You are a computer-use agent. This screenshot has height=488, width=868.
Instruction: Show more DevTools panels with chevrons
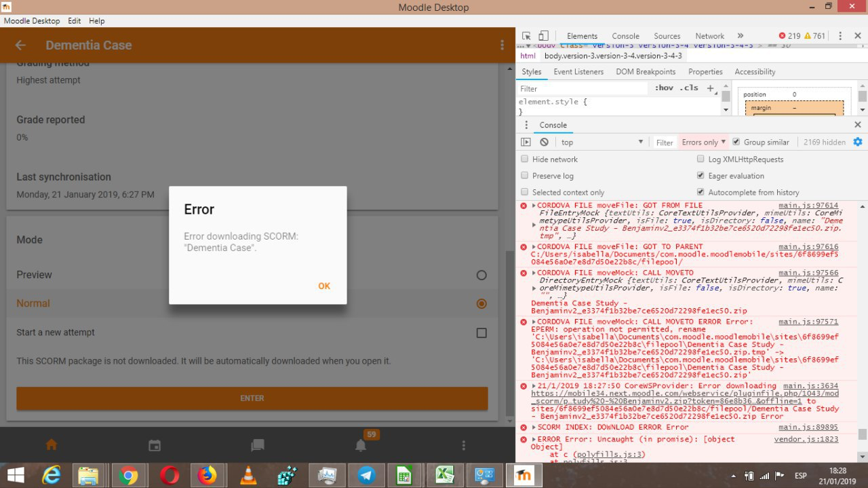[x=740, y=36]
